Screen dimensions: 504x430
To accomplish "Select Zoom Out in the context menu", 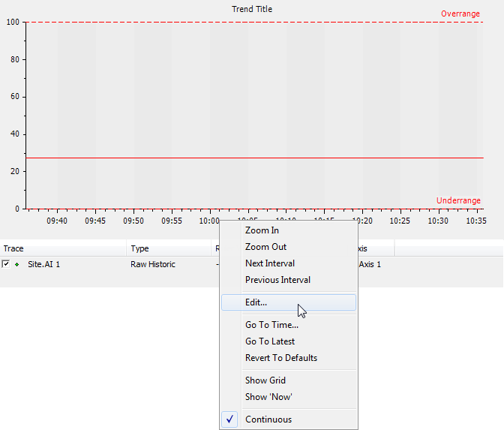I will pyautogui.click(x=265, y=247).
